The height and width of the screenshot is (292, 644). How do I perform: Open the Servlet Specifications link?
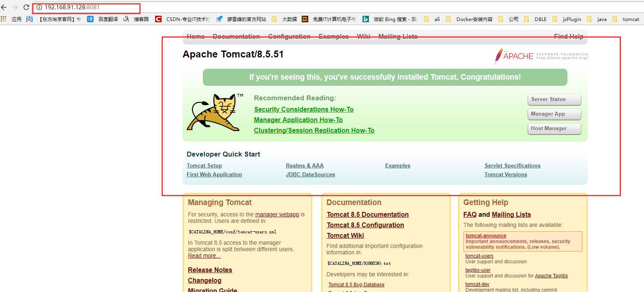pos(512,165)
